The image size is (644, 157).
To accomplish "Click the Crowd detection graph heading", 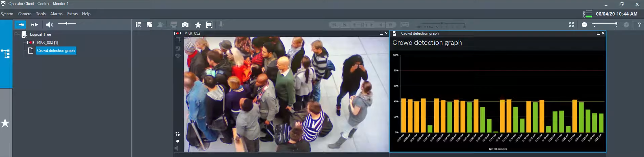I will 427,43.
